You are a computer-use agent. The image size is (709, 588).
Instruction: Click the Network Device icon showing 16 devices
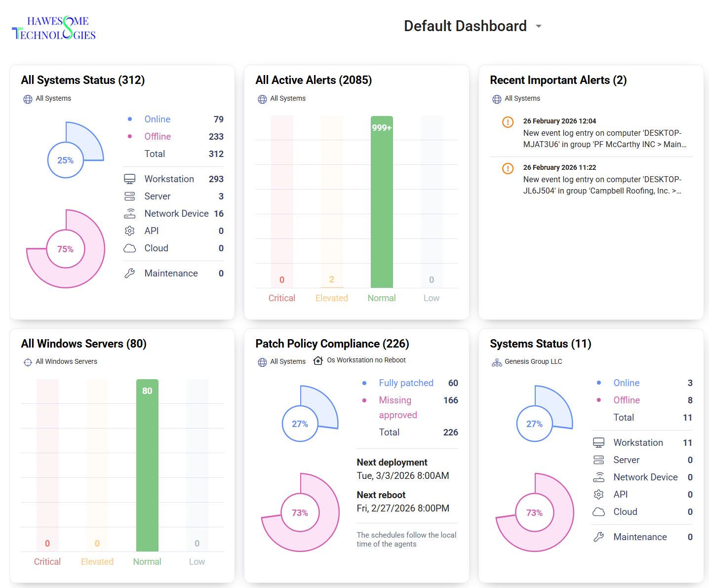(x=130, y=213)
